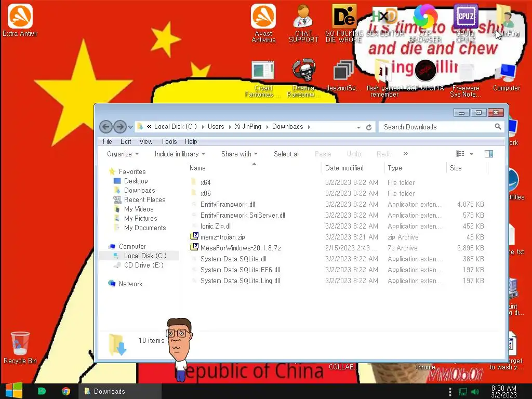Screen dimensions: 532x399
Task: Click Users in the address breadcrumb
Action: pos(216,127)
